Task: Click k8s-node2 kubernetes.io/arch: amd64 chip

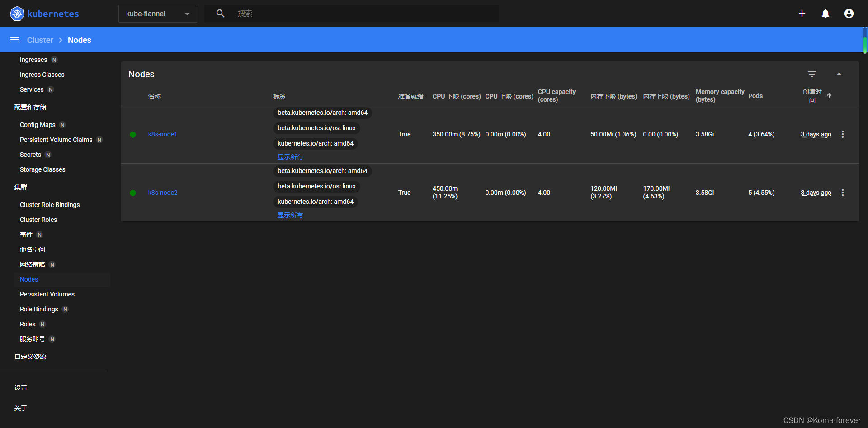Action: coord(316,202)
